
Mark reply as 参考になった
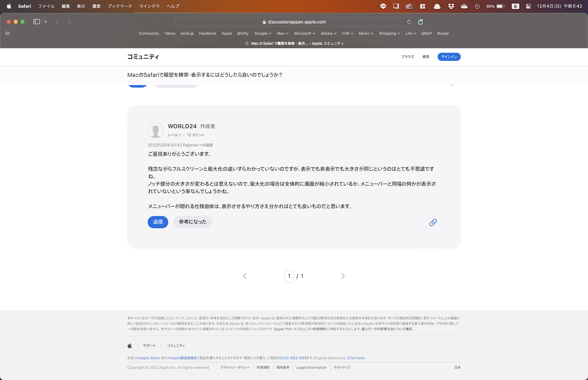(193, 222)
